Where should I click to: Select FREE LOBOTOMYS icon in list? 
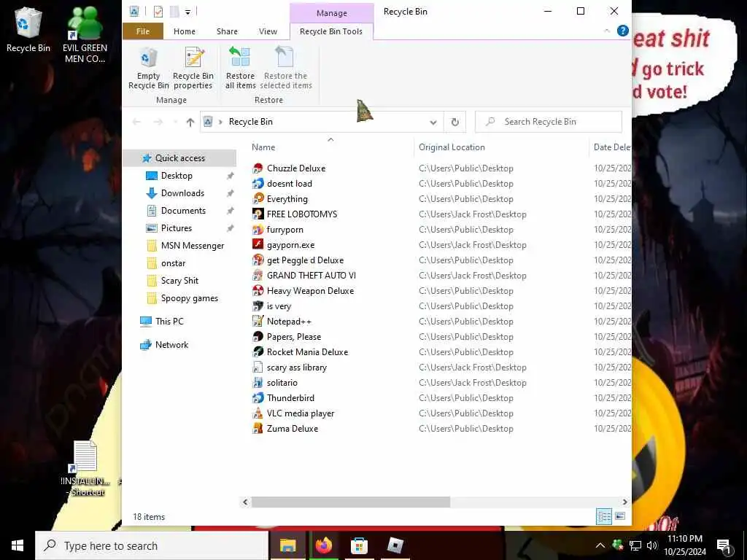tap(258, 214)
